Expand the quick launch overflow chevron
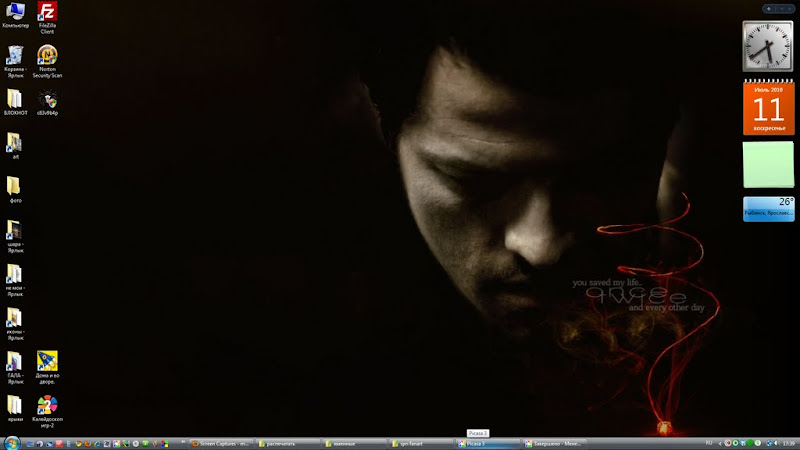This screenshot has width=800, height=450. pyautogui.click(x=183, y=442)
